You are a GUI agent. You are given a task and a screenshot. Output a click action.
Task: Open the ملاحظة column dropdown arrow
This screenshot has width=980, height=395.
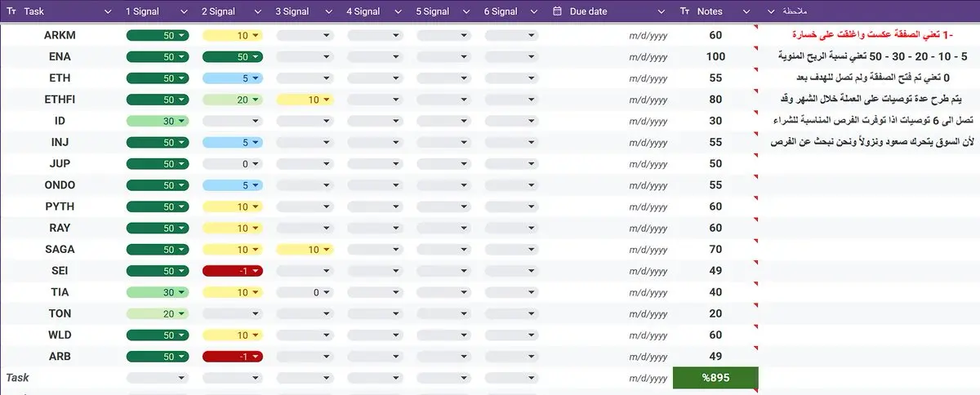coord(773,11)
